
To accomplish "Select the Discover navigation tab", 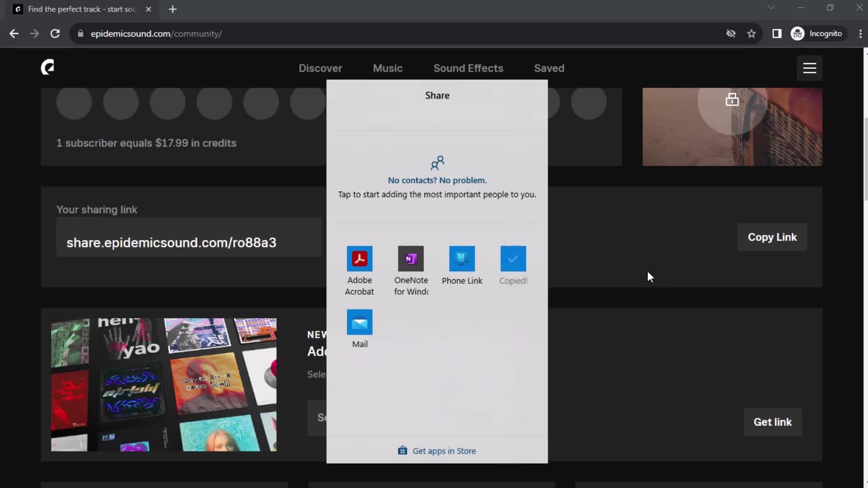I will 320,68.
